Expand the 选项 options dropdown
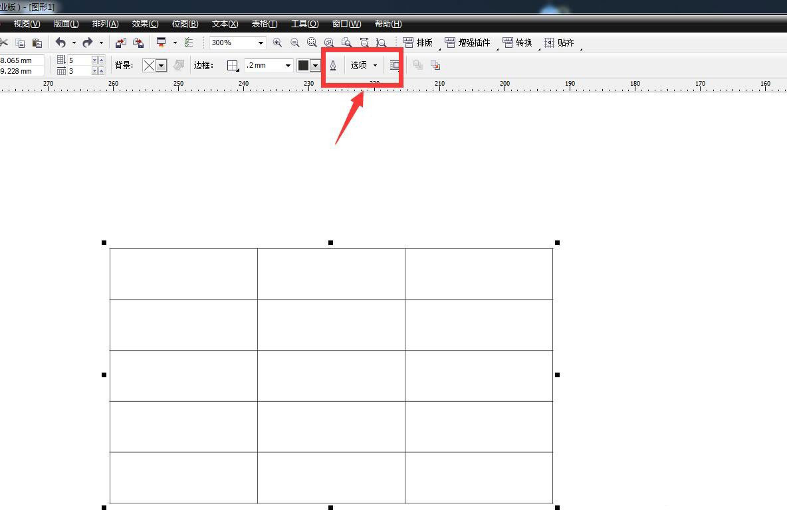The height and width of the screenshot is (532, 787). [x=364, y=65]
